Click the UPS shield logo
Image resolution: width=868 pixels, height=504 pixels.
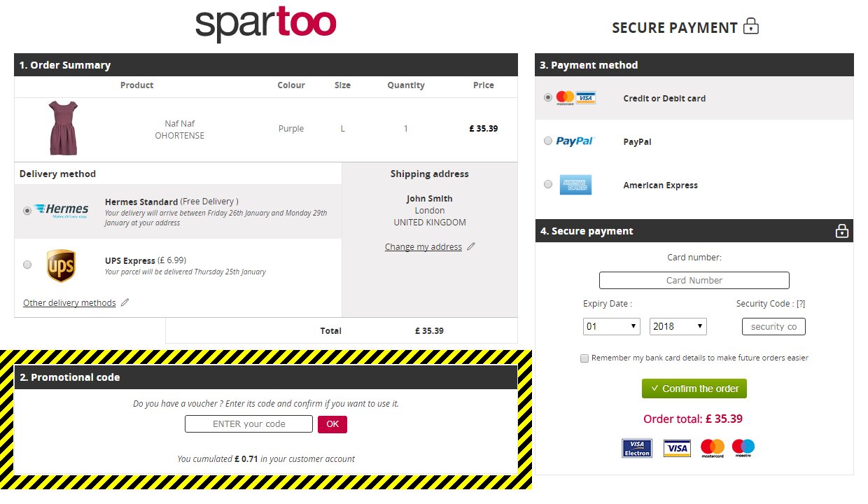click(x=61, y=266)
